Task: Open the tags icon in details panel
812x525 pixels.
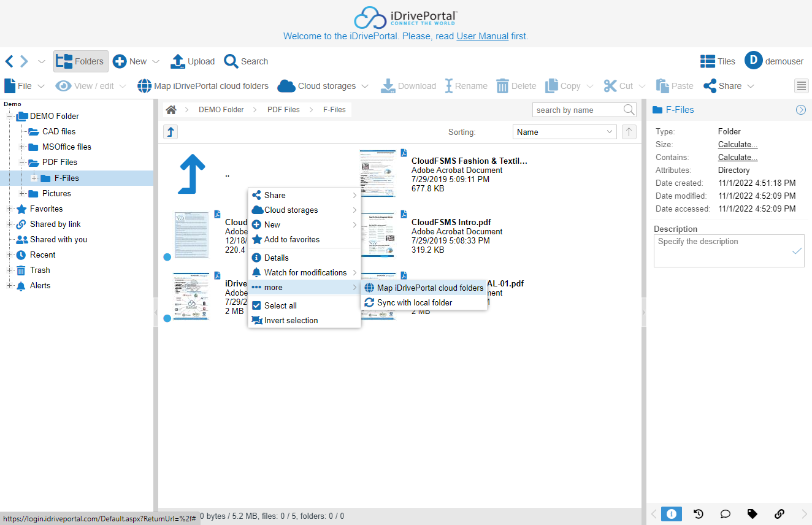Action: coord(752,514)
